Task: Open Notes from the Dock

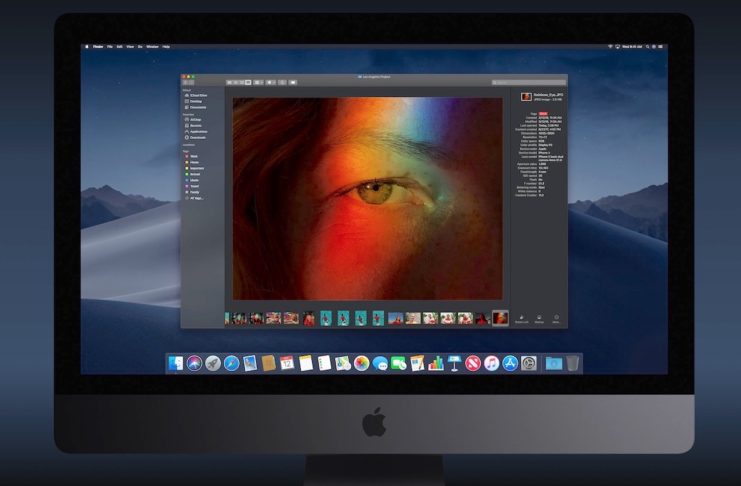Action: point(306,363)
